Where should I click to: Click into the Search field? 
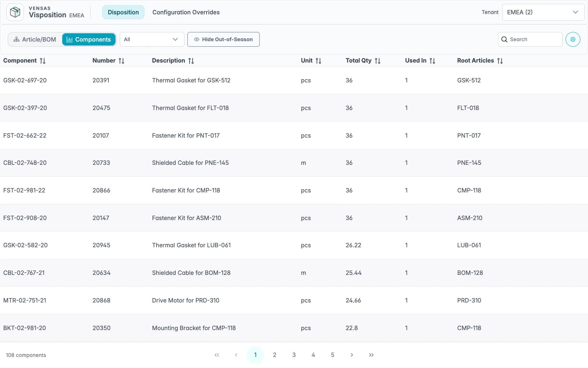tap(530, 39)
